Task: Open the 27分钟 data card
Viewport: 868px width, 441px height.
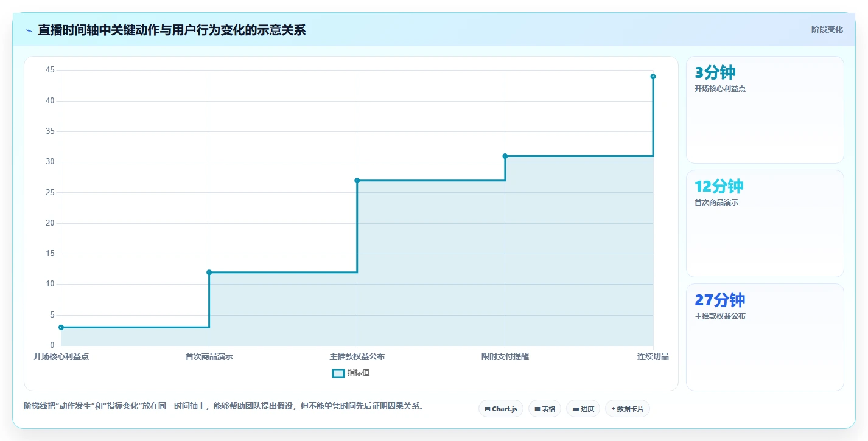Action: point(765,337)
